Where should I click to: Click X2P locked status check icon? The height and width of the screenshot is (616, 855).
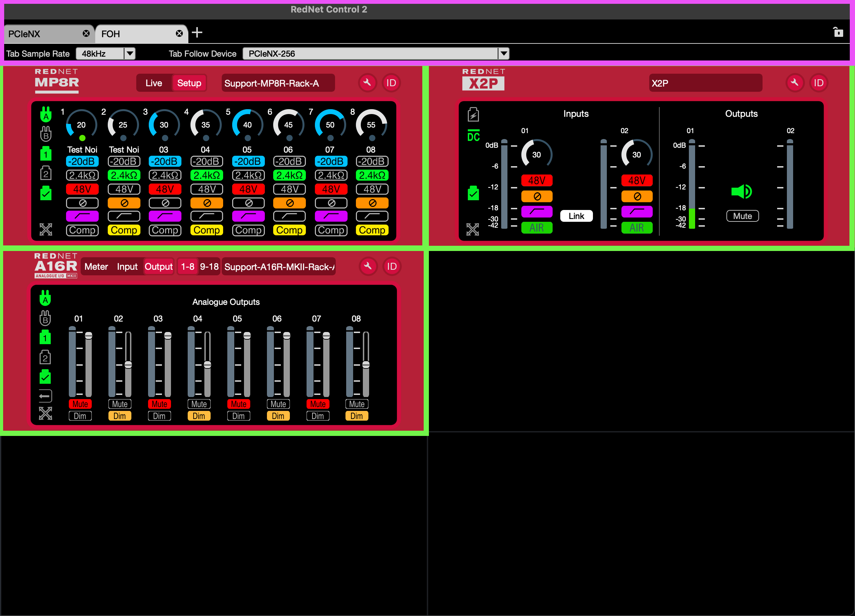coord(473,193)
